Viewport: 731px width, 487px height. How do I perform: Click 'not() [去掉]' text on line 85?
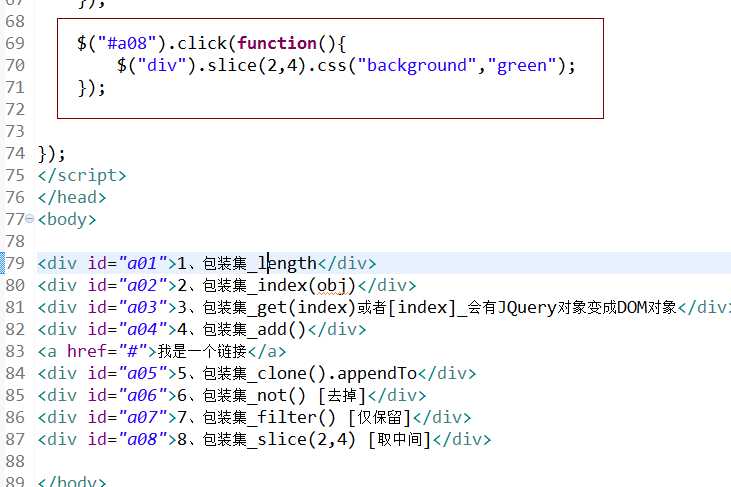(x=311, y=395)
